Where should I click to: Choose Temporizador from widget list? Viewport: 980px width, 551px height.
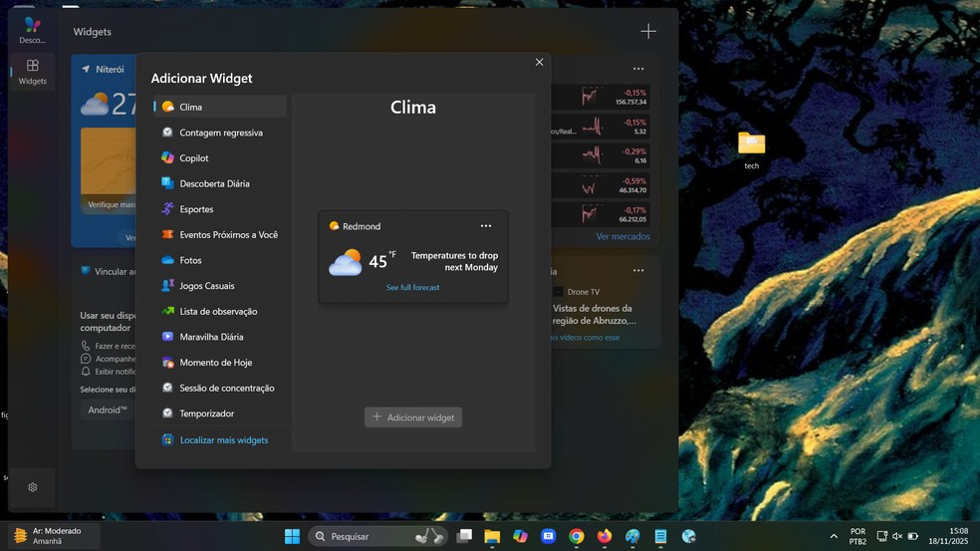coord(206,413)
